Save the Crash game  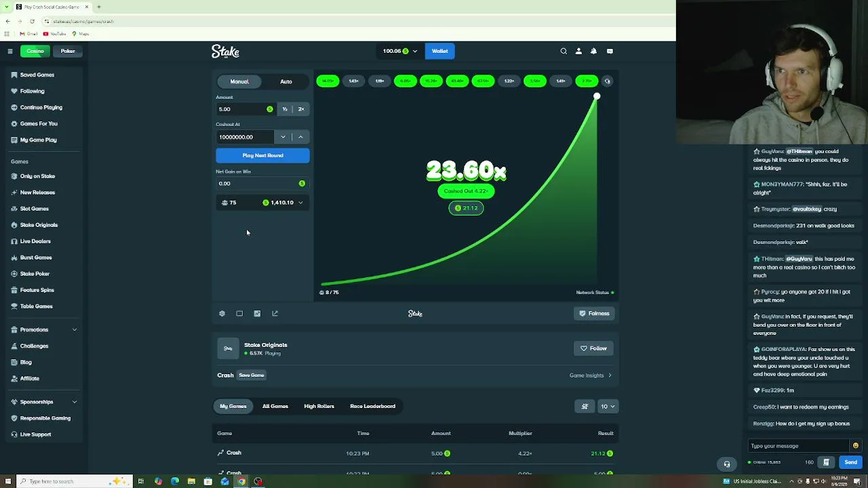[252, 375]
